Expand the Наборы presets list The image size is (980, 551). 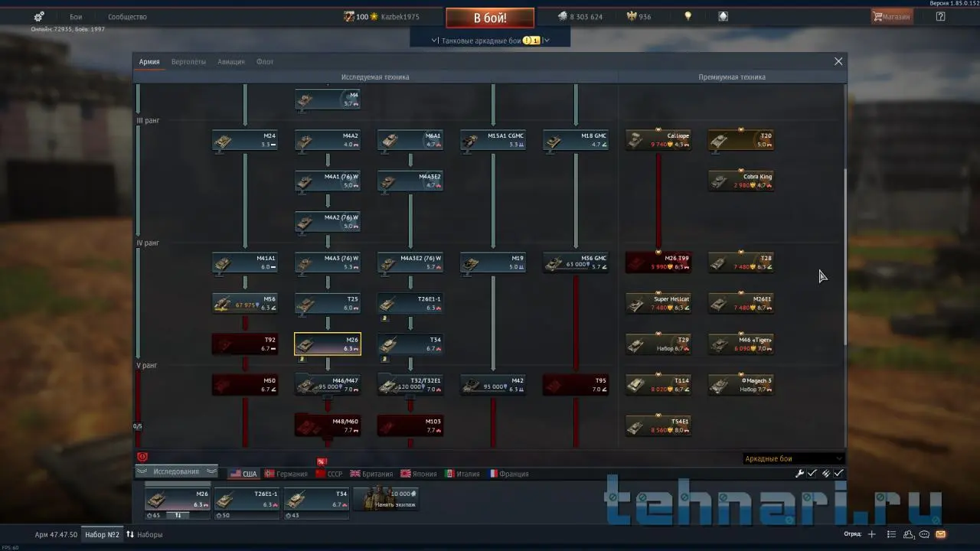(145, 534)
